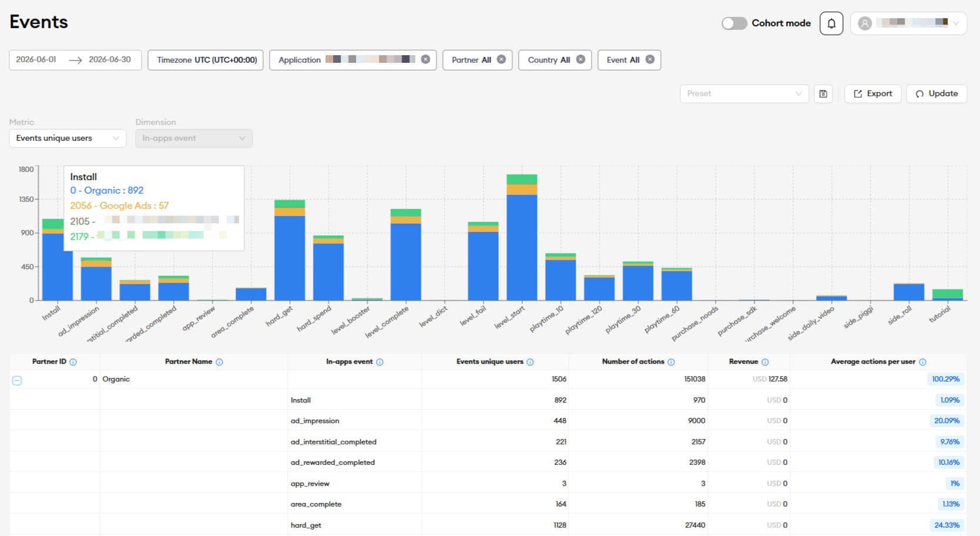Image resolution: width=980 pixels, height=536 pixels.
Task: Click Events page title
Action: [x=39, y=22]
